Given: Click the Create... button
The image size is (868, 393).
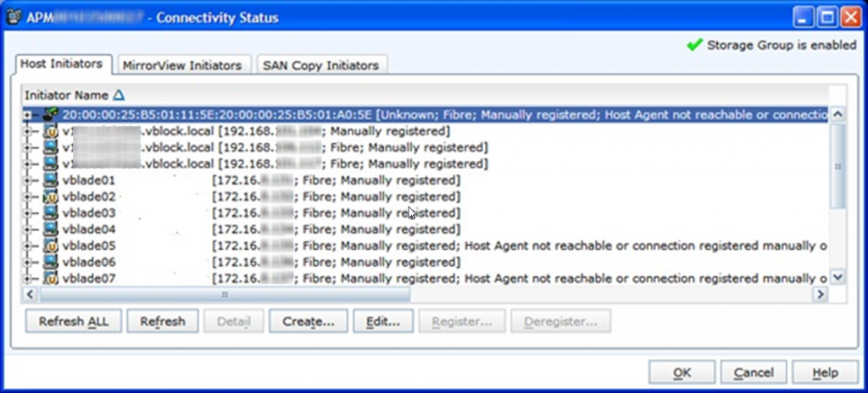Looking at the screenshot, I should pyautogui.click(x=308, y=322).
